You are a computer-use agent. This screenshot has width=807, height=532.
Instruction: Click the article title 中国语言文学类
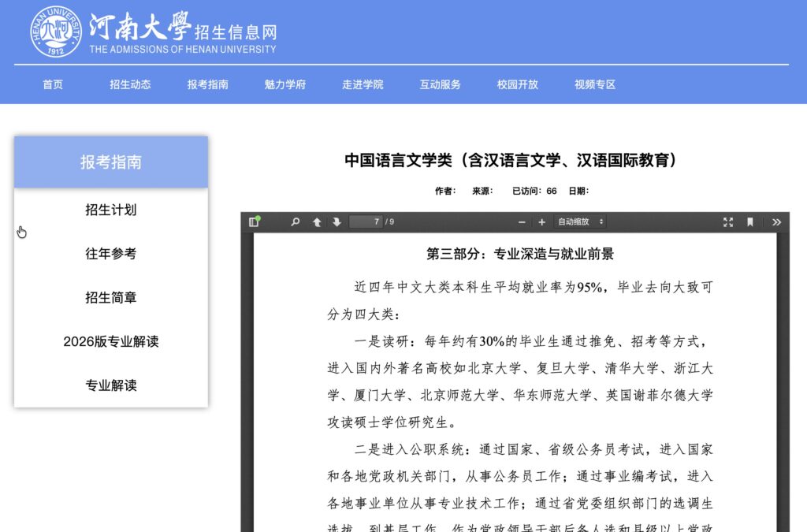(510, 160)
